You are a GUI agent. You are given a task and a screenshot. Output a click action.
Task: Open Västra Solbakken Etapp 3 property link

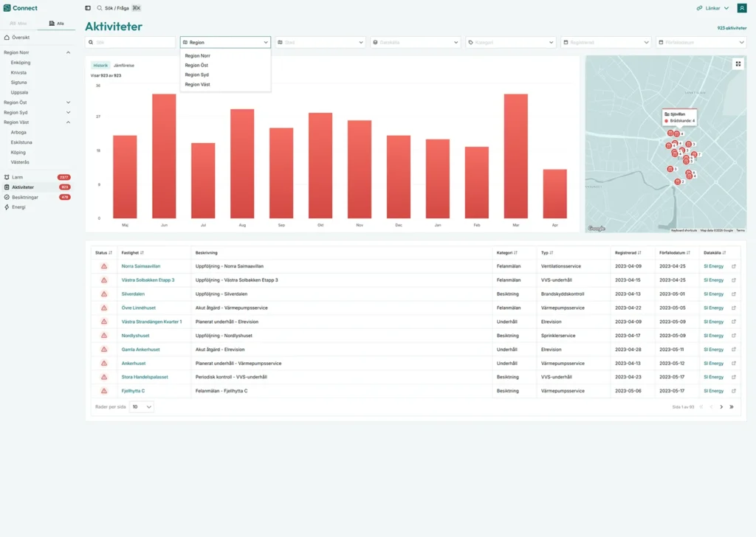point(148,280)
